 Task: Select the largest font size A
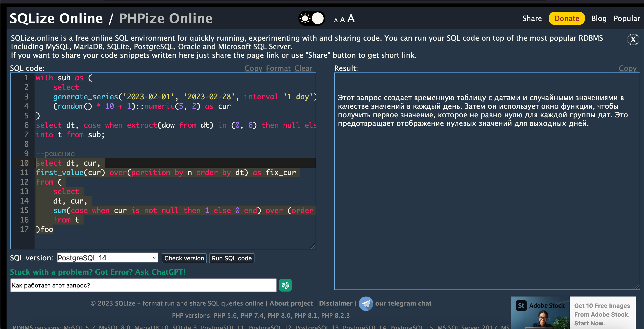351,19
